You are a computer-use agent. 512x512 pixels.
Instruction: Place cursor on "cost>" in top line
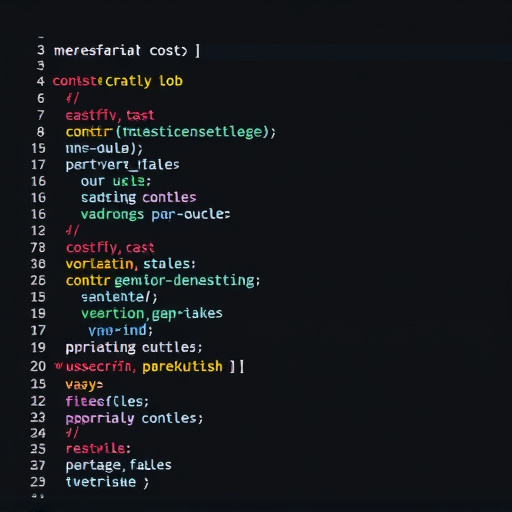(168, 51)
